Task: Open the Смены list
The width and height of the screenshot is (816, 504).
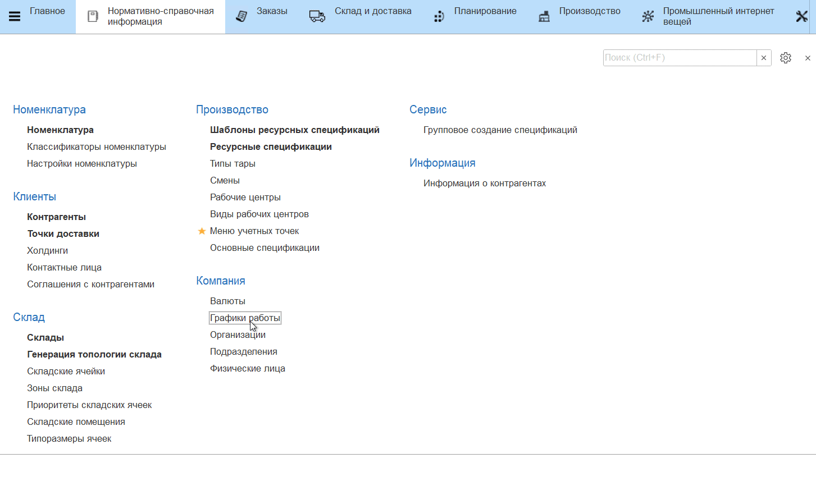Action: tap(225, 180)
